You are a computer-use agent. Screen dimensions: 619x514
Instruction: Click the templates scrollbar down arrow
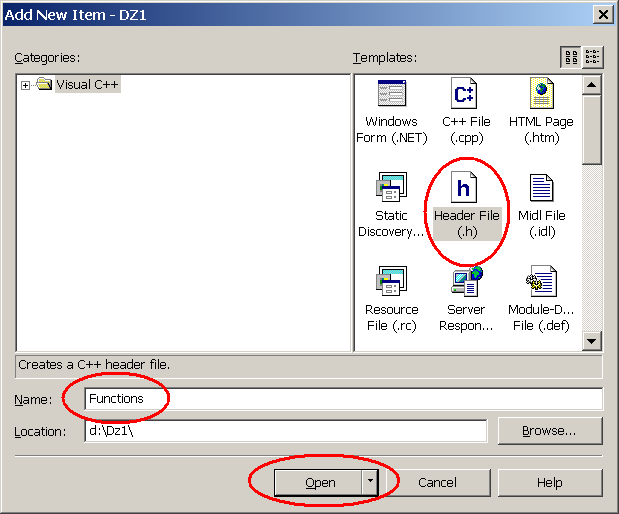[x=591, y=341]
